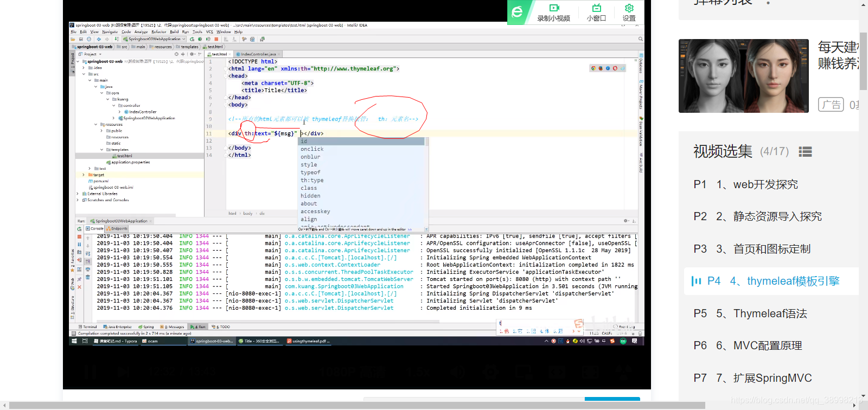
Task: Click the Rerun icon in Run panel
Action: [x=79, y=229]
